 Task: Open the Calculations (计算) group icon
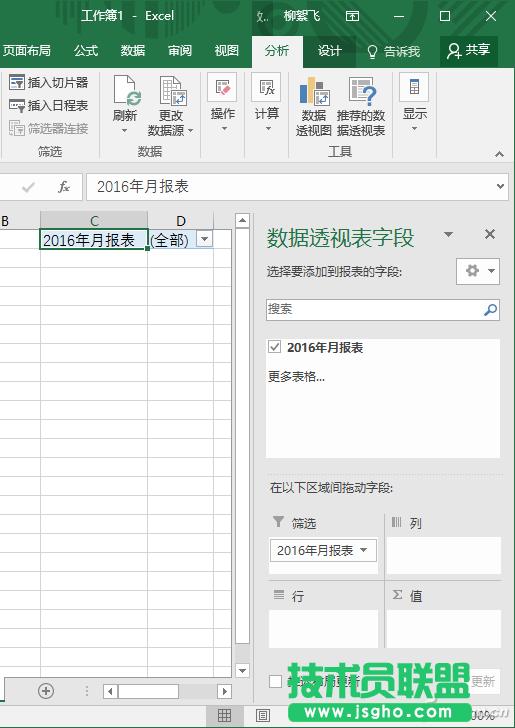[x=266, y=87]
